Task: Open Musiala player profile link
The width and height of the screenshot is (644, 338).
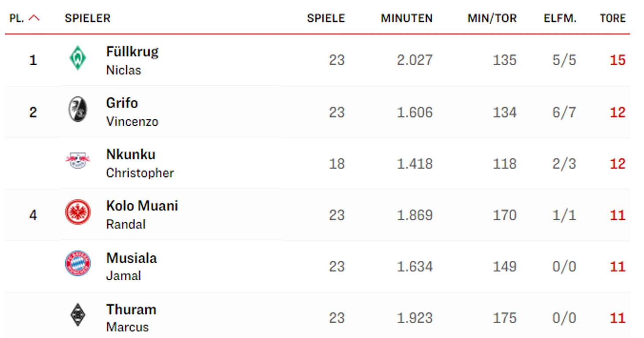Action: [131, 258]
